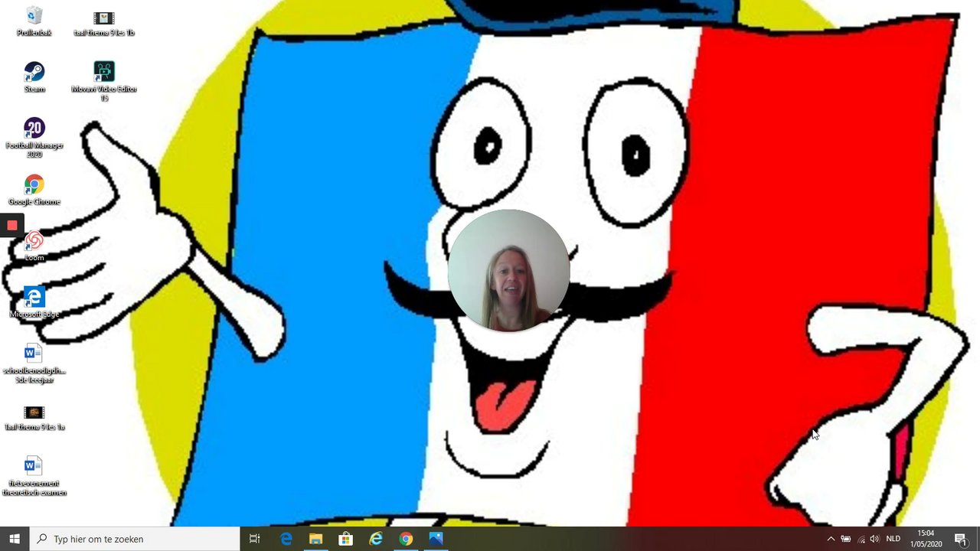Viewport: 980px width, 551px height.
Task: Open Microsoft Store from the taskbar
Action: 345,539
